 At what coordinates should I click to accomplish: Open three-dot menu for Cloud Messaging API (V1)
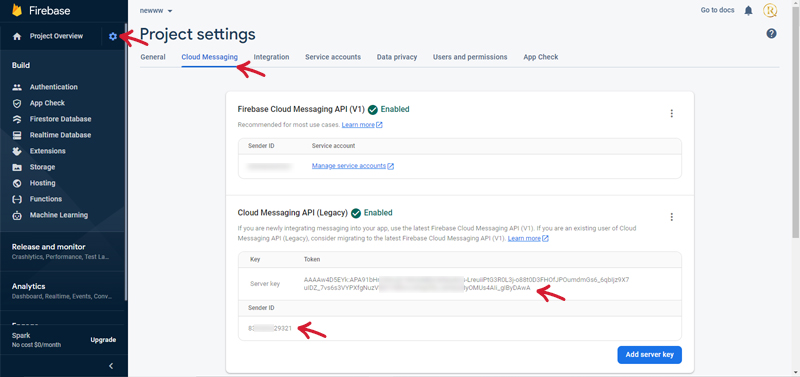(671, 113)
